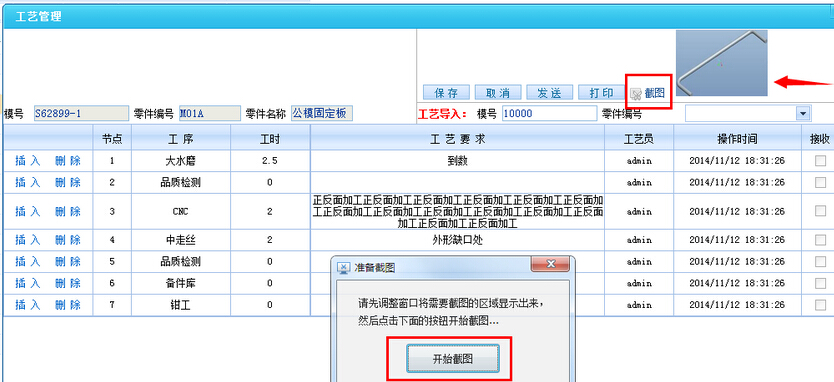Click the 准备截图 dialog monitor icon
Screen dimensions: 834x382
[344, 267]
